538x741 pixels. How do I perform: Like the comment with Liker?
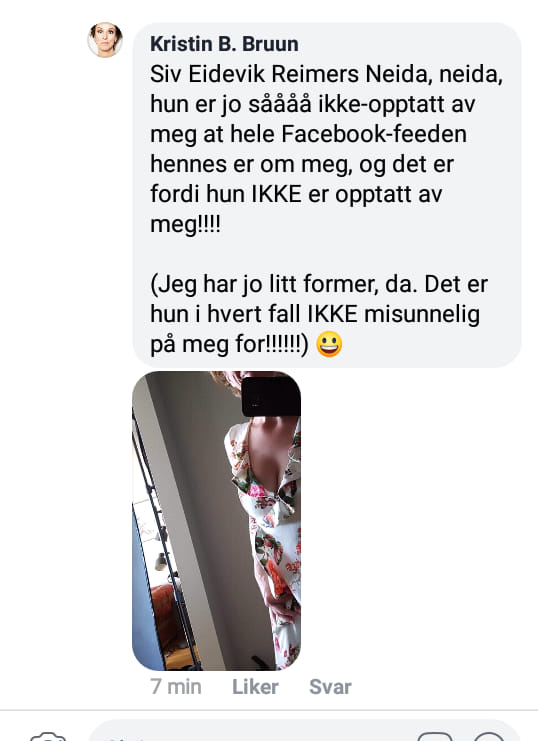tap(255, 687)
